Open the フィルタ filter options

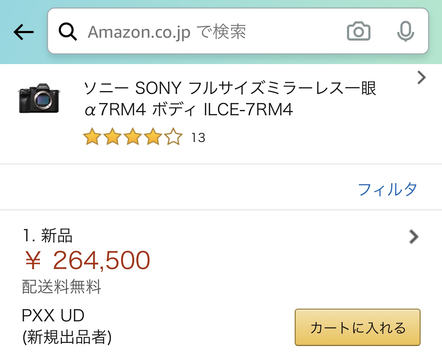pos(387,189)
